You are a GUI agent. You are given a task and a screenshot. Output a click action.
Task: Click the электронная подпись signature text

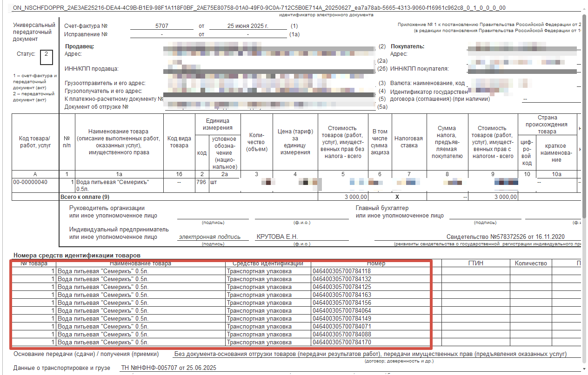click(x=210, y=237)
